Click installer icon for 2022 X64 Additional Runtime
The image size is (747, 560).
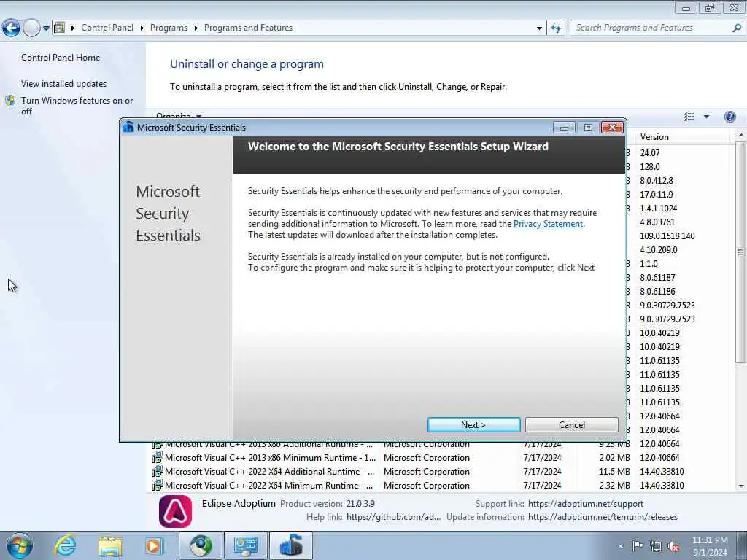point(158,472)
